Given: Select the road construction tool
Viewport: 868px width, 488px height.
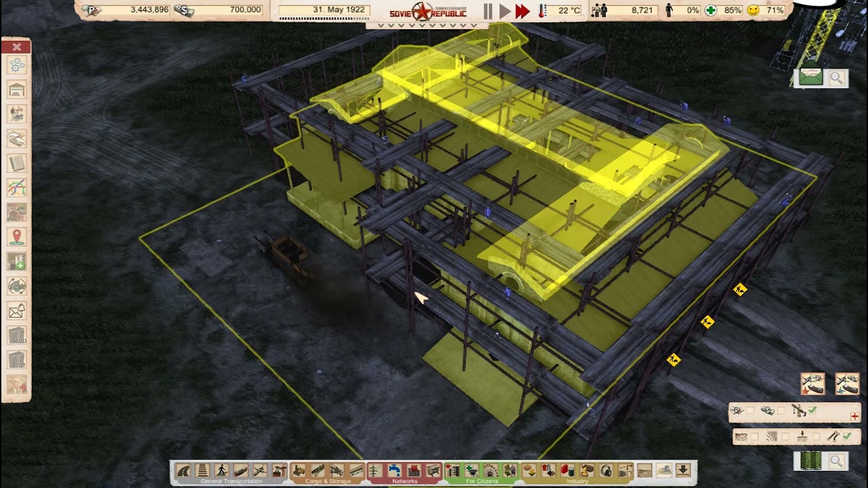Looking at the screenshot, I should pos(183,470).
